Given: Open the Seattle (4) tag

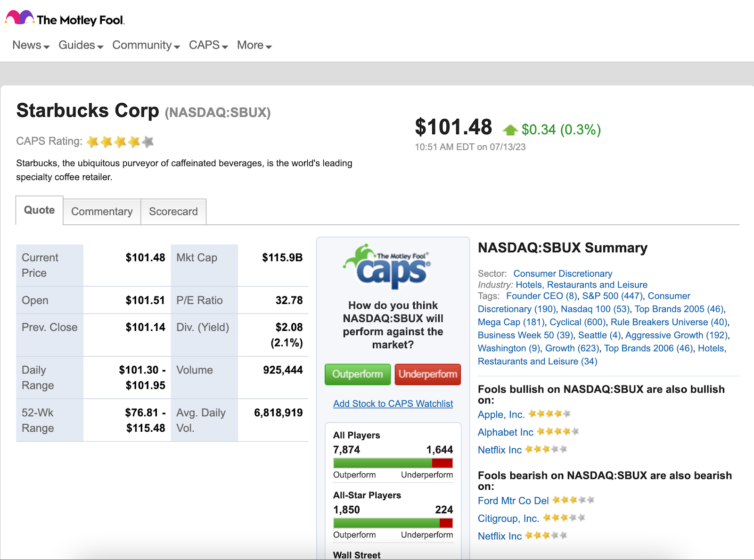Looking at the screenshot, I should click(x=599, y=335).
